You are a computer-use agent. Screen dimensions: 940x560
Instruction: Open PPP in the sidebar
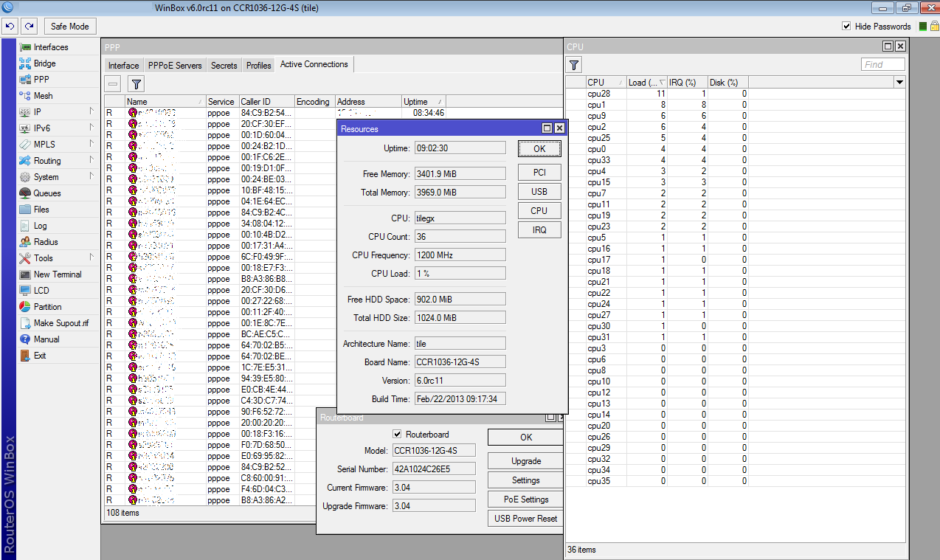41,80
